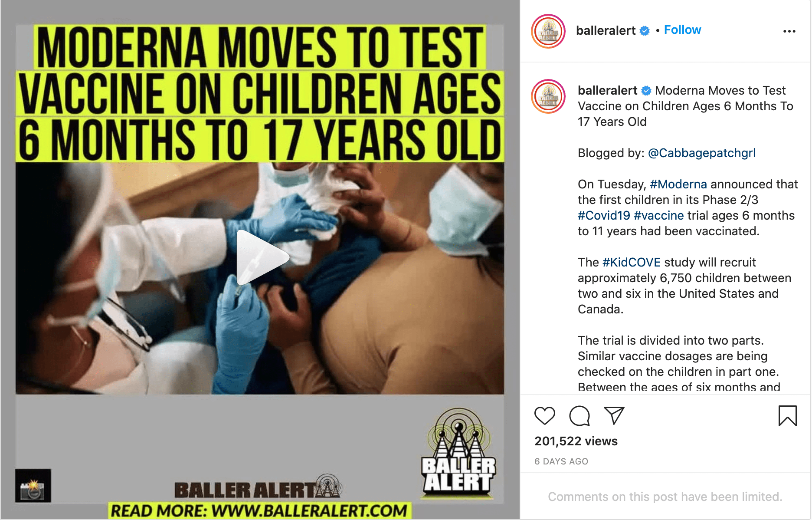This screenshot has height=520, width=812.
Task: Open the #vaccine hashtag
Action: click(659, 215)
